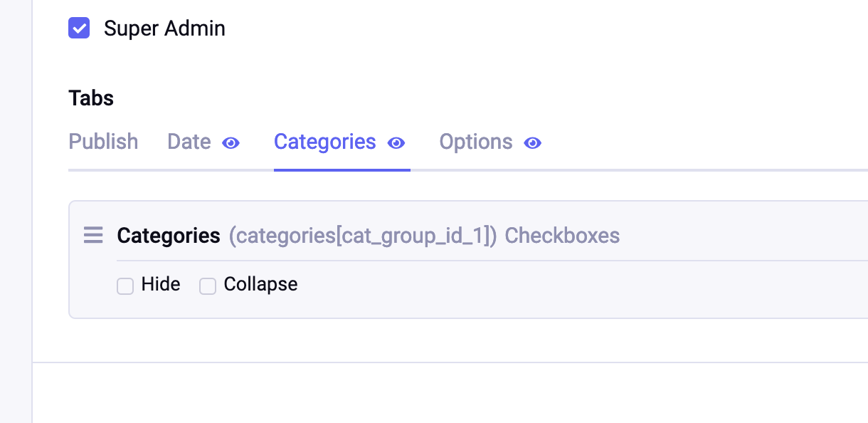The image size is (868, 423).
Task: Toggle Date tab visibility eye icon
Action: click(231, 143)
